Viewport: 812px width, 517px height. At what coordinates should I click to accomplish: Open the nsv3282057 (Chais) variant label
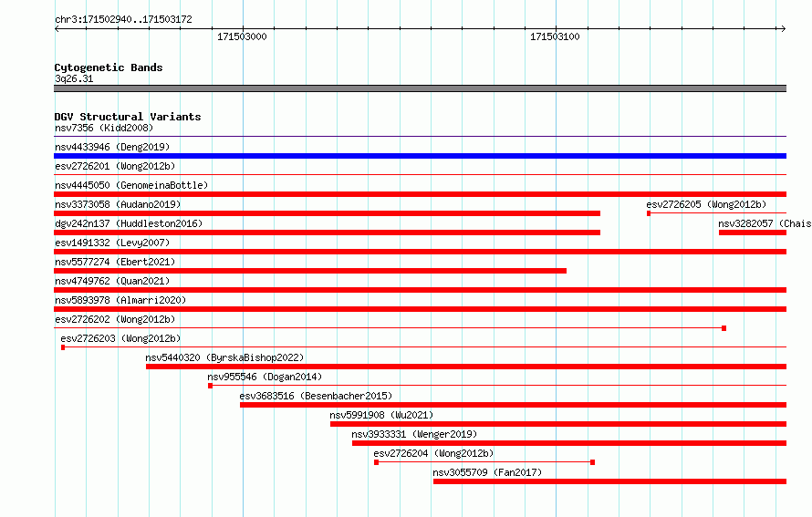click(x=765, y=223)
